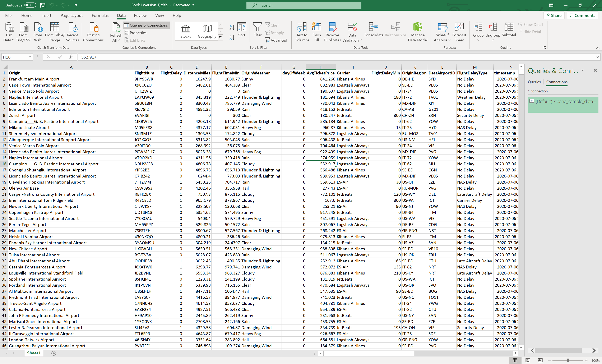Switch to the Home tab

pyautogui.click(x=27, y=15)
